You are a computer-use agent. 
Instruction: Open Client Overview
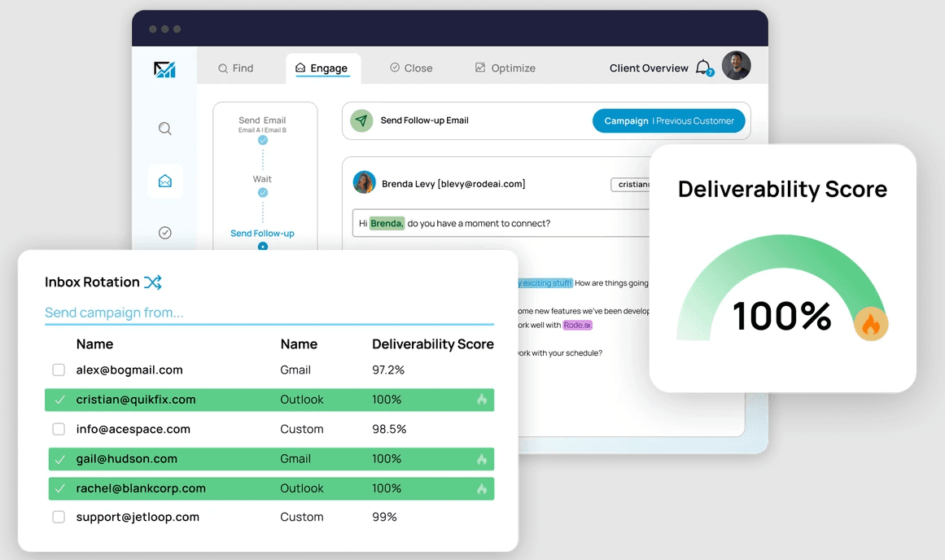pos(647,68)
